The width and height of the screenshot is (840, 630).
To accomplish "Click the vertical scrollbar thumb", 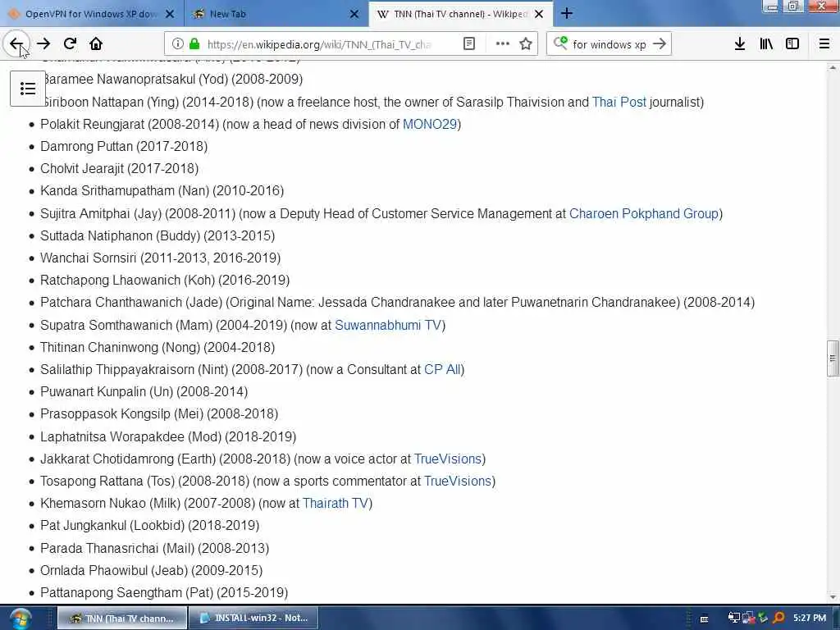I will click(833, 358).
